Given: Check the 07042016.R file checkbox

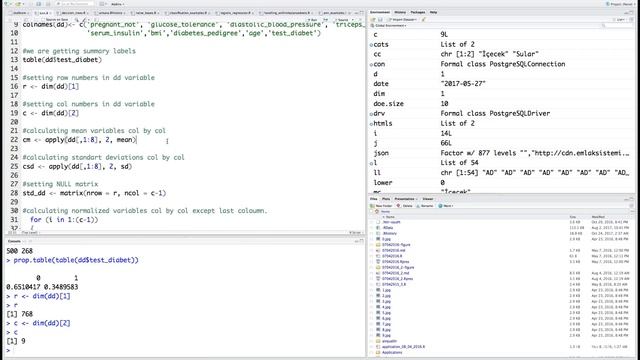Looking at the screenshot, I should (x=372, y=256).
